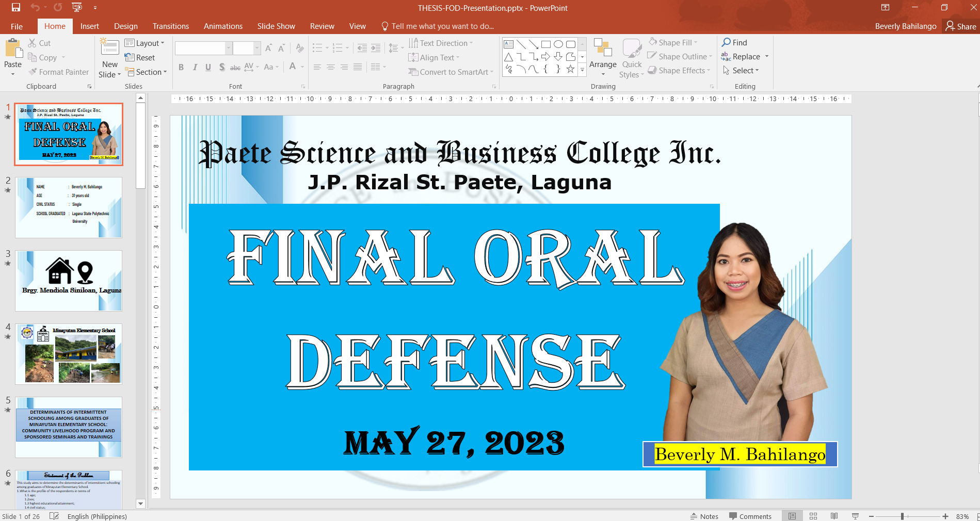Toggle Underline formatting

[208, 67]
